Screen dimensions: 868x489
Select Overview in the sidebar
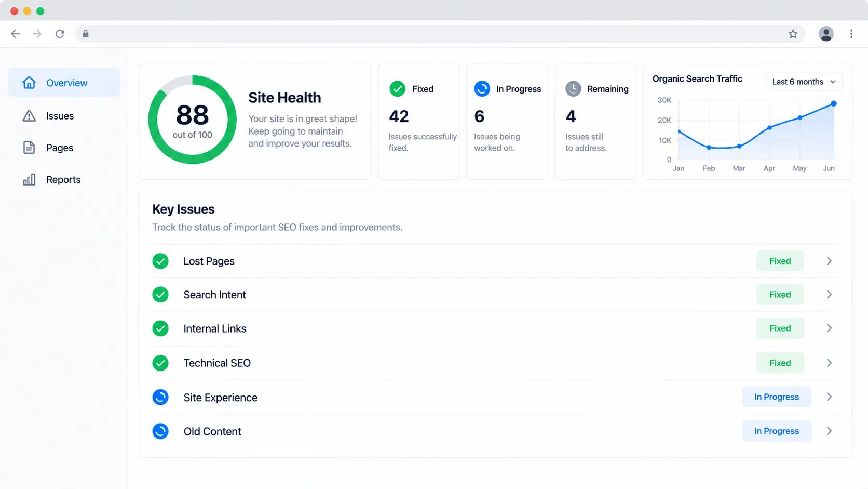tap(64, 83)
